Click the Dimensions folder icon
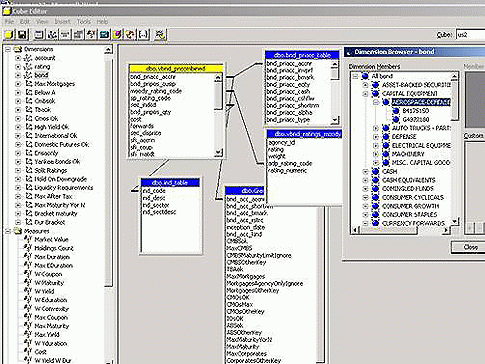485x364 pixels. 18,49
